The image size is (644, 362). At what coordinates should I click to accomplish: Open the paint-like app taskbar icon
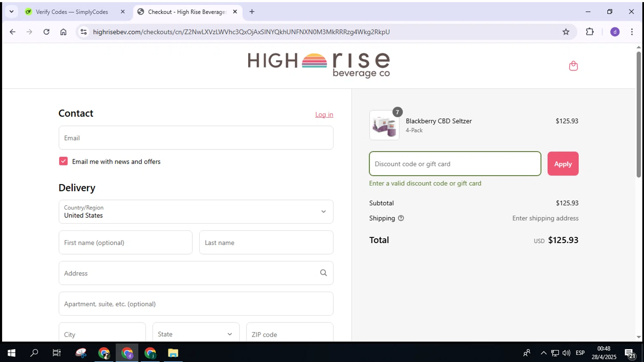coord(81,353)
